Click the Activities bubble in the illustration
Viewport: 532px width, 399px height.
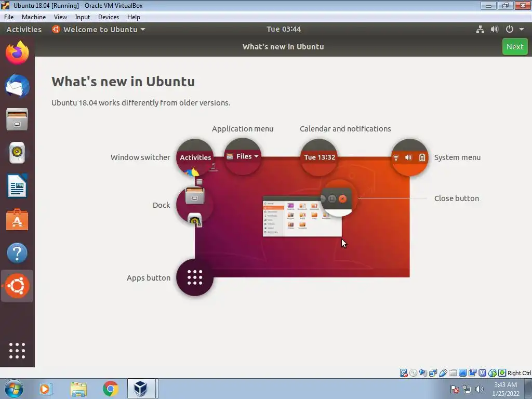(x=195, y=157)
